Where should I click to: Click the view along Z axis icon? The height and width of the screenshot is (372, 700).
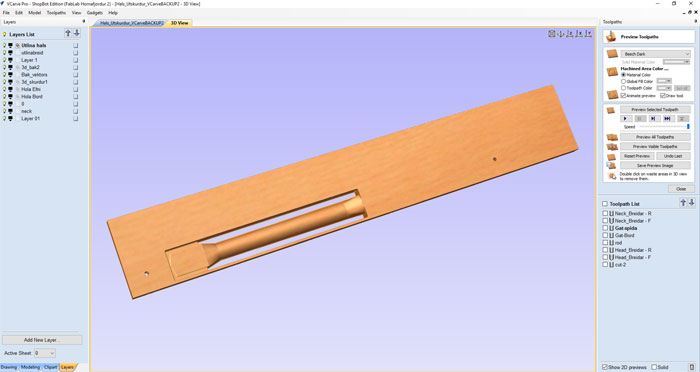(570, 34)
